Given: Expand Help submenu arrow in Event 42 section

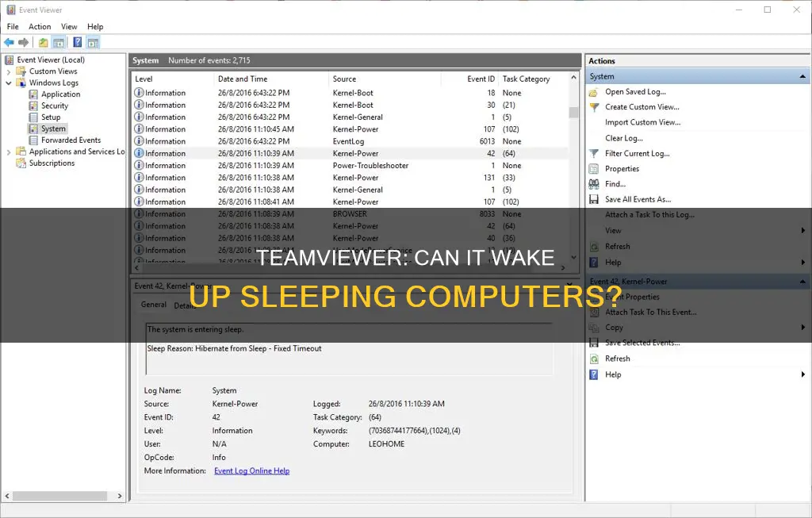Looking at the screenshot, I should 803,374.
